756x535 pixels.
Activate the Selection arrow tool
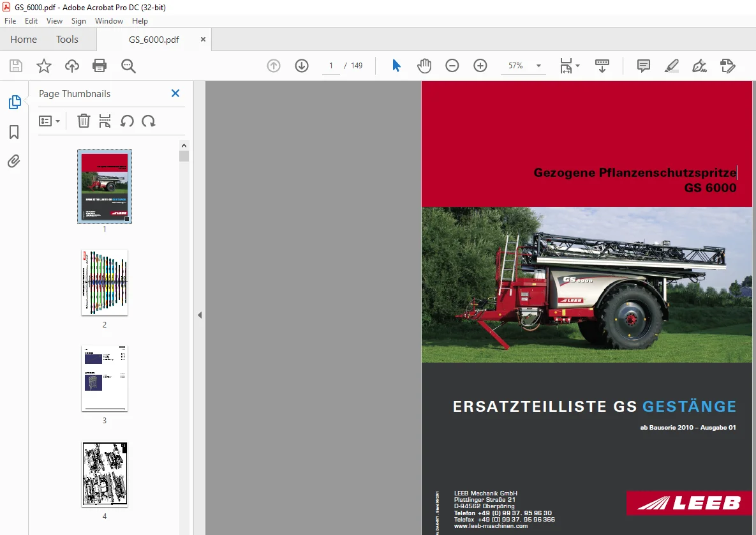(x=396, y=66)
